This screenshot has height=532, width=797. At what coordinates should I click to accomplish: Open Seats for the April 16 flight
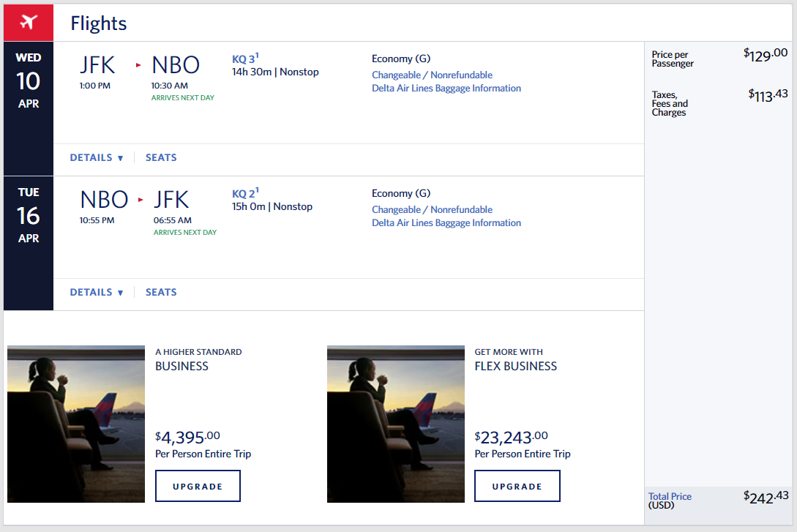click(x=161, y=292)
